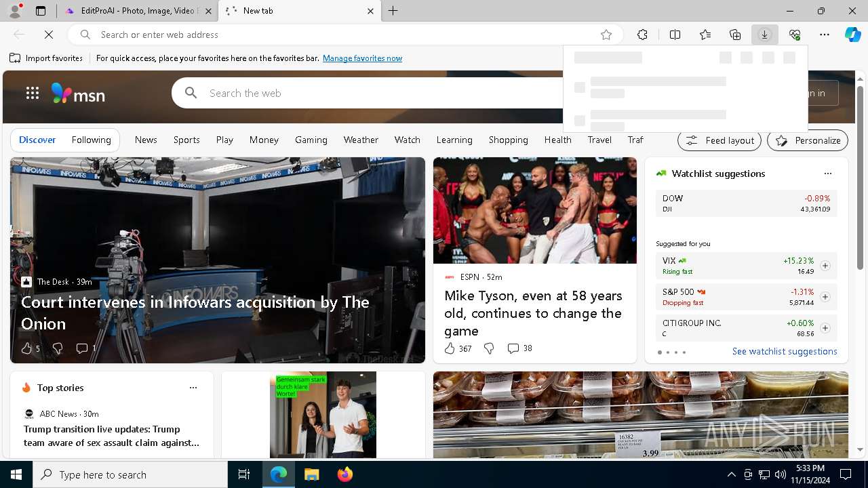Add S&P 500 to watchlist
This screenshot has width=868, height=488.
[825, 297]
